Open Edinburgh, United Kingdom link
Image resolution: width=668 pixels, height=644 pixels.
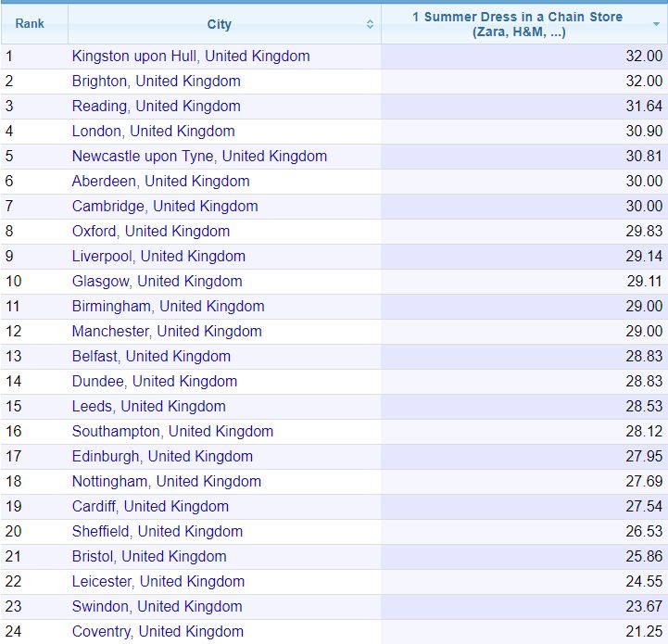(162, 457)
